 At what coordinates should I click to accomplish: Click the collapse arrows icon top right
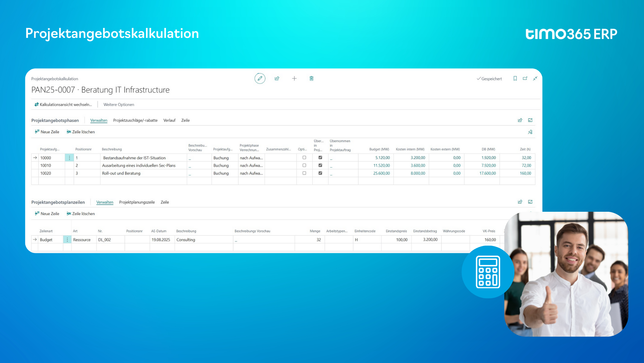pos(535,78)
